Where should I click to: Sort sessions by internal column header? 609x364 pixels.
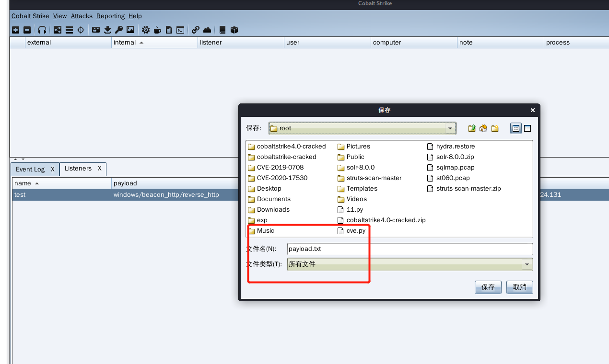click(x=154, y=43)
